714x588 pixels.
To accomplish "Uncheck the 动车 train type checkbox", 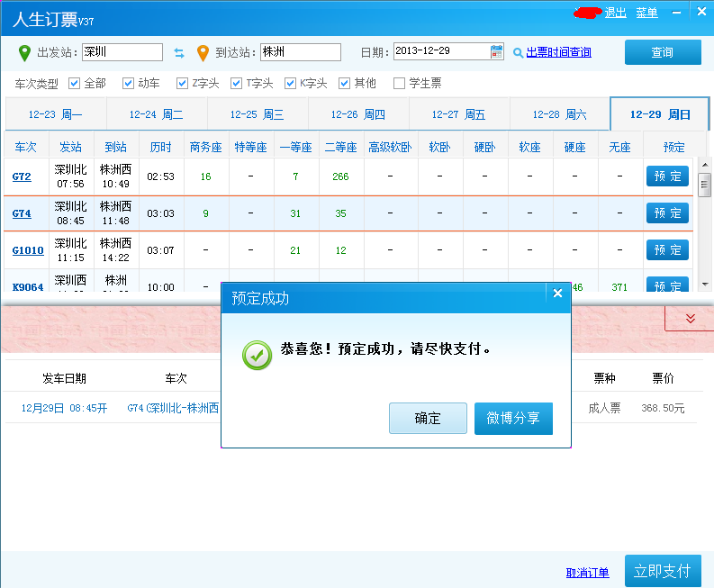I will point(128,84).
